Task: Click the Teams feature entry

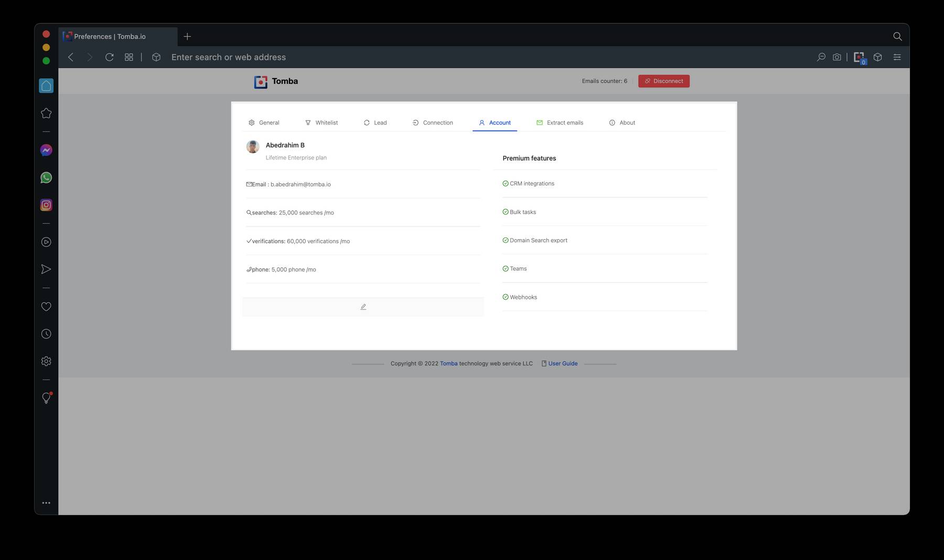Action: pos(514,268)
